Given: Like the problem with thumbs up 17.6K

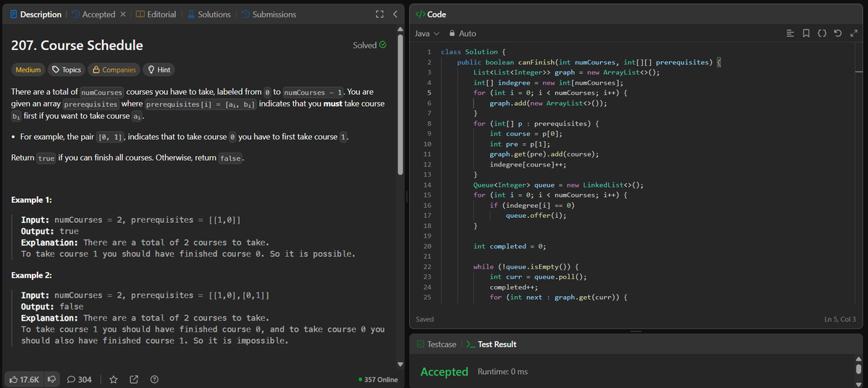Looking at the screenshot, I should coord(25,380).
